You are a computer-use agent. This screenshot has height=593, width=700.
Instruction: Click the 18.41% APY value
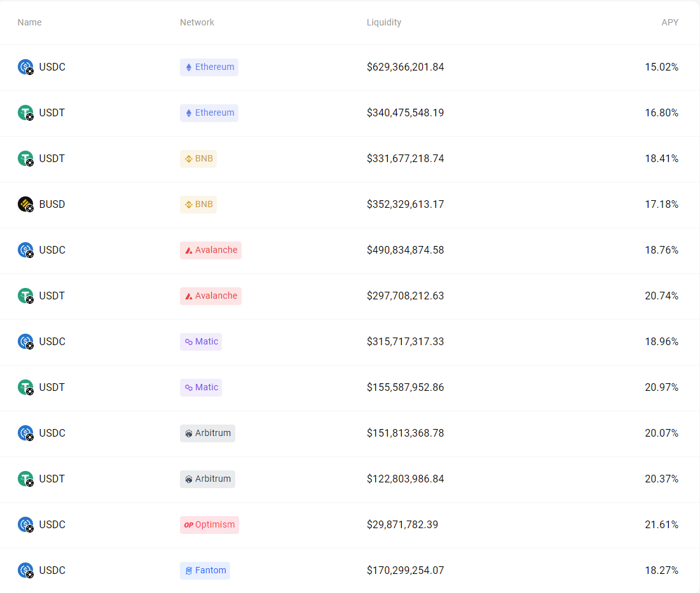coord(662,158)
